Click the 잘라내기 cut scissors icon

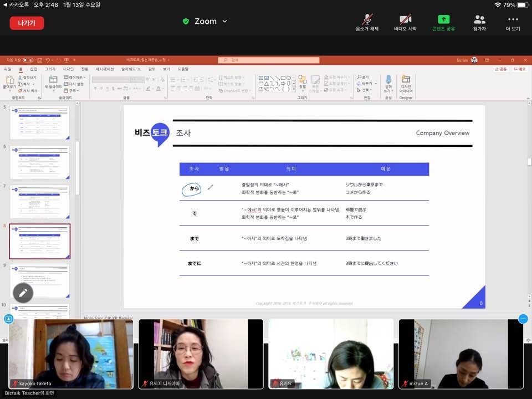[20, 78]
